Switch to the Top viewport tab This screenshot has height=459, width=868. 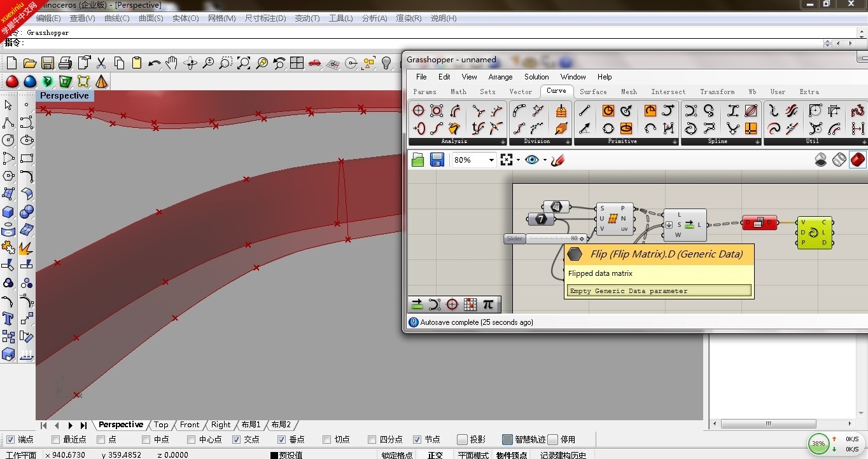point(161,425)
